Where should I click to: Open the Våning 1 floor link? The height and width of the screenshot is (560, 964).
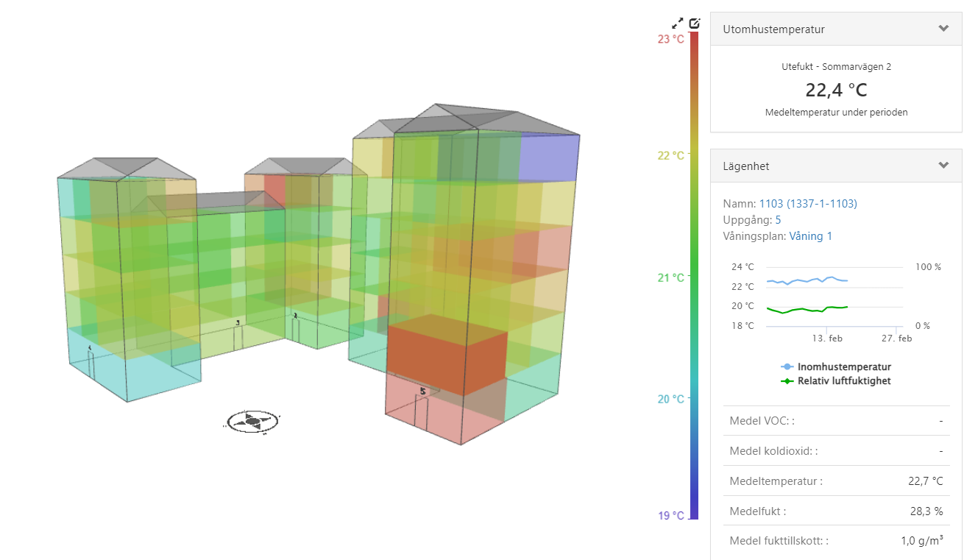pos(810,236)
